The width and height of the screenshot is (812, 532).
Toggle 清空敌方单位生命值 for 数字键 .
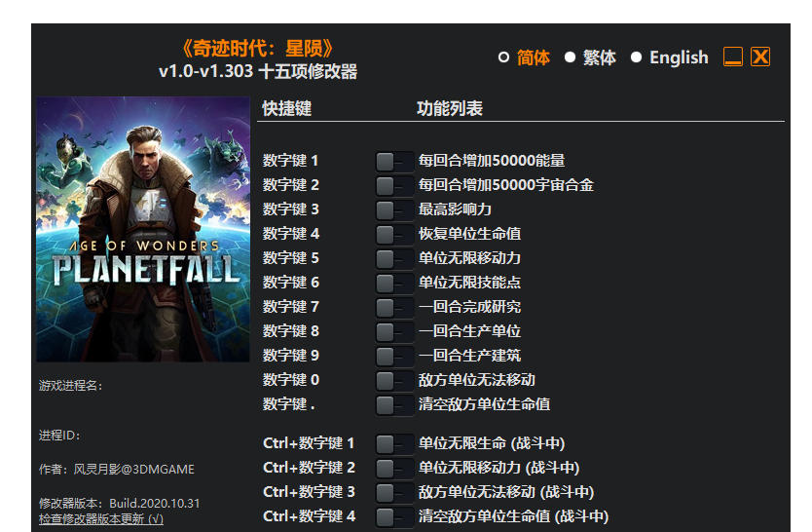tap(394, 404)
